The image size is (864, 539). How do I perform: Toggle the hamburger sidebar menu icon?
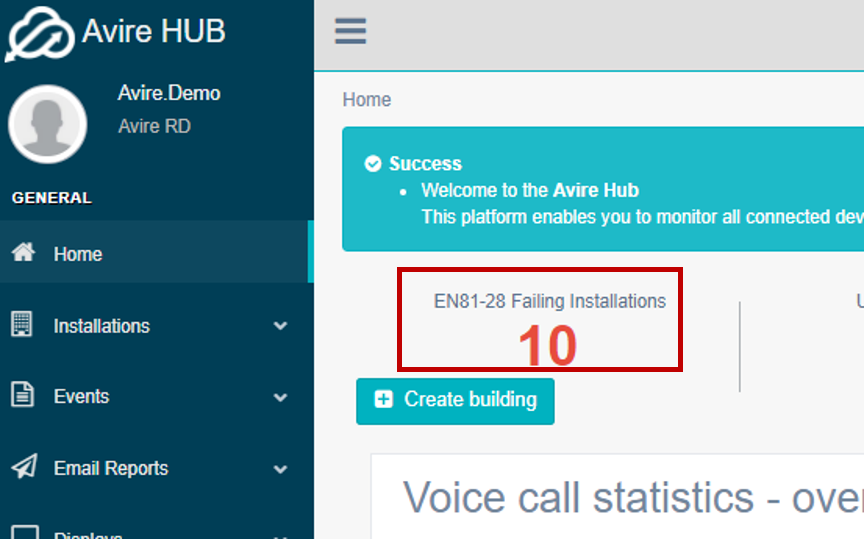click(350, 31)
